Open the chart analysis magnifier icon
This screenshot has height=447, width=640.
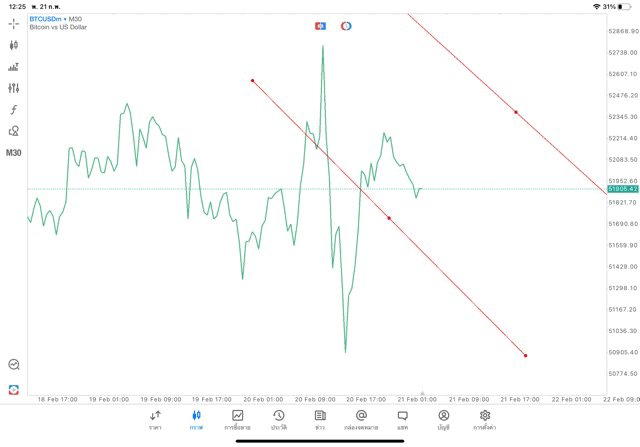pyautogui.click(x=14, y=365)
